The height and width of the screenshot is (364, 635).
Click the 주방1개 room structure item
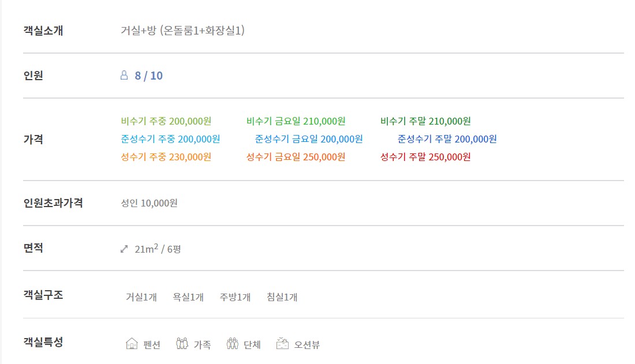pos(236,297)
